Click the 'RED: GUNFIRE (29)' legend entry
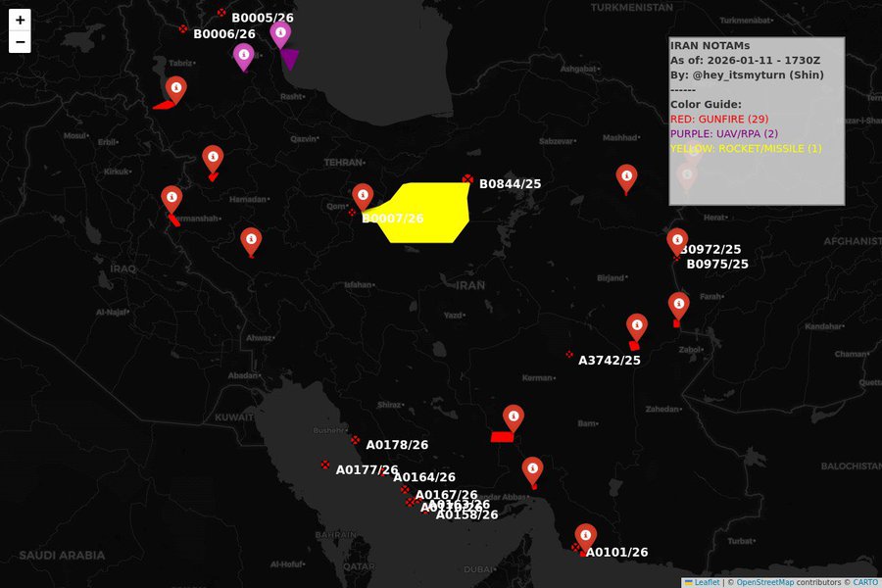This screenshot has width=882, height=588. 719,119
